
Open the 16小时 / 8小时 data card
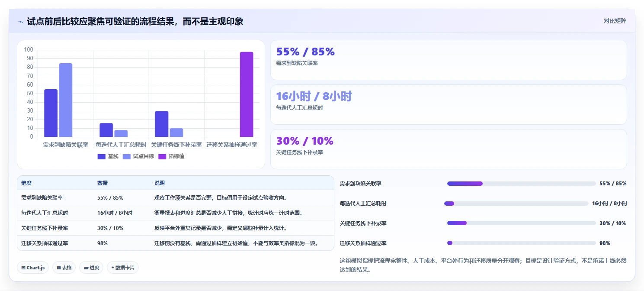[x=449, y=104]
